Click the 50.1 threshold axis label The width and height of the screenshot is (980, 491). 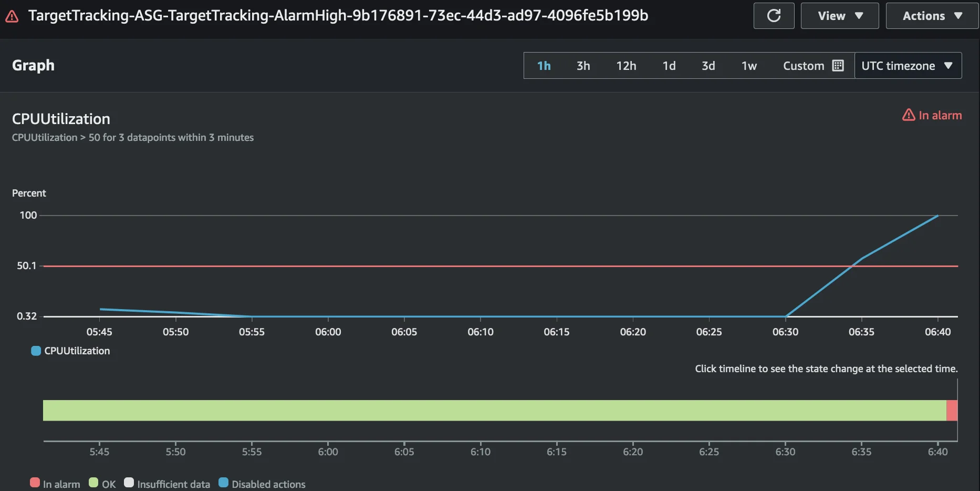[x=26, y=265]
